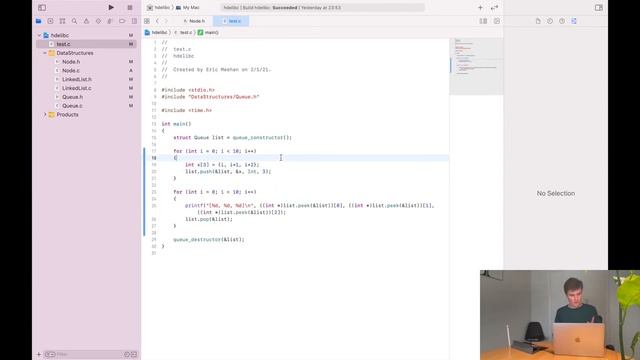
Task: Open the Breakpoint navigator
Action: 122,21
